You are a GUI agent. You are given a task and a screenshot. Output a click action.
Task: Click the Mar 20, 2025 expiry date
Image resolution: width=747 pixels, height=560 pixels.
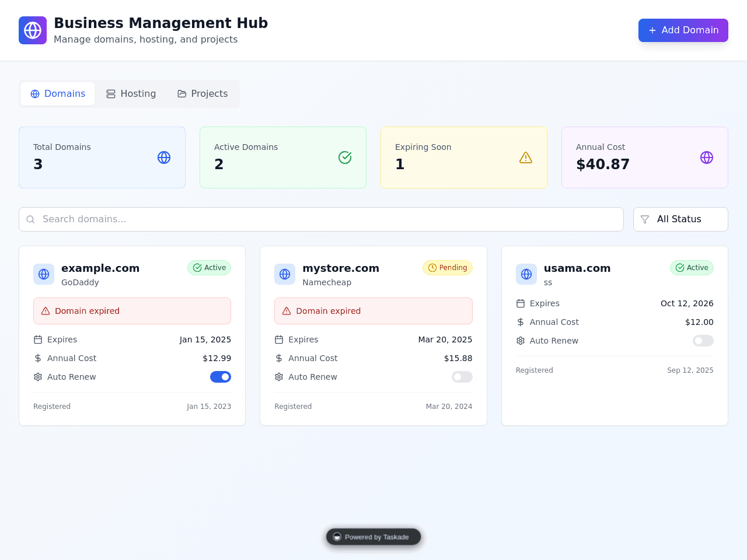click(445, 339)
